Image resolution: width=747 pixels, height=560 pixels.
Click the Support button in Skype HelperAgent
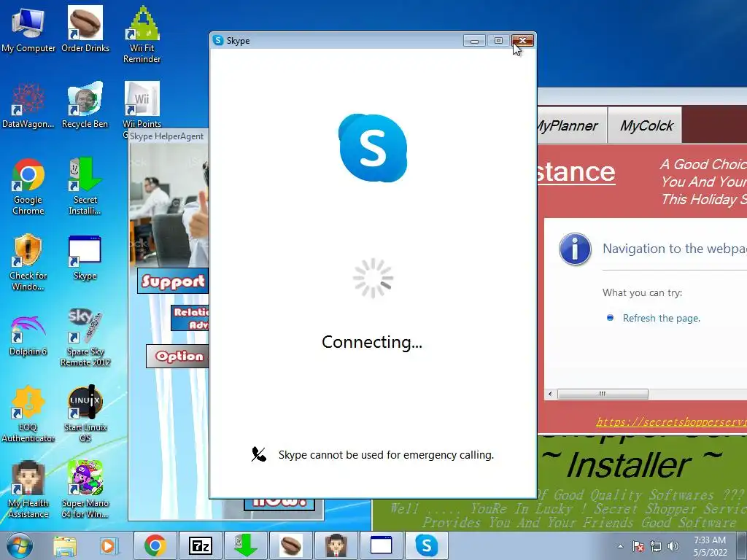click(173, 281)
